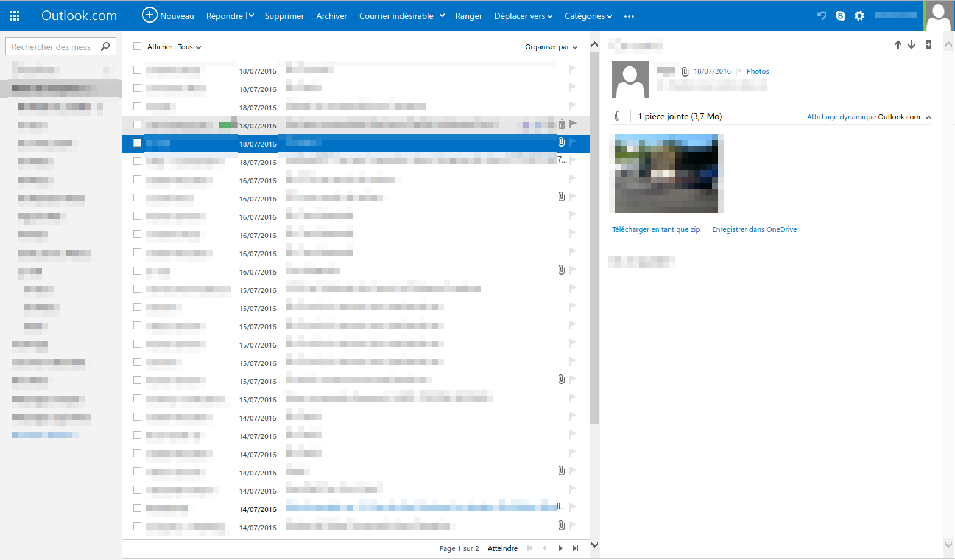Click Répondre in the toolbar
Screen dimensions: 955x560
[225, 16]
